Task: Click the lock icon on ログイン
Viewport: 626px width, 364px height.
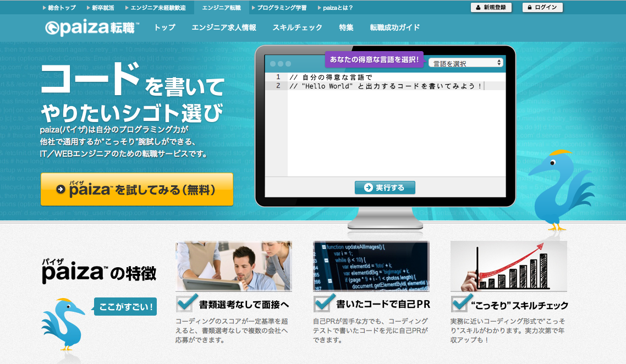Action: pyautogui.click(x=530, y=8)
